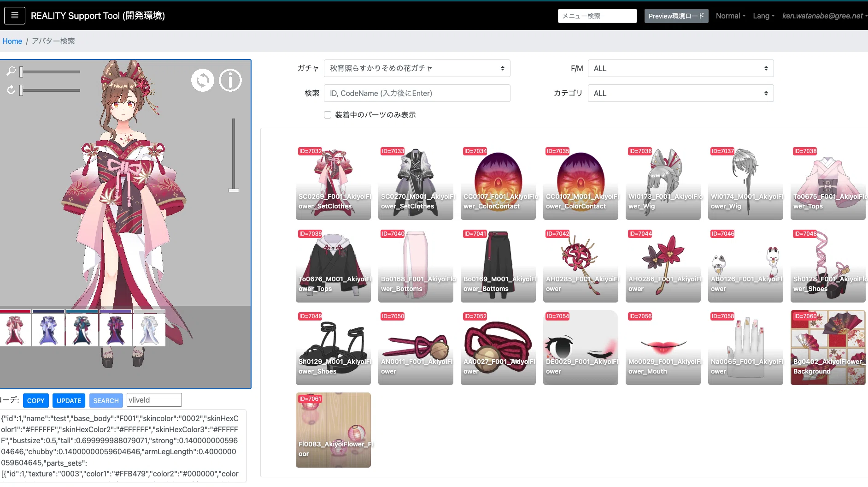Click the Home breadcrumb link
Image resolution: width=868 pixels, height=487 pixels.
point(12,41)
